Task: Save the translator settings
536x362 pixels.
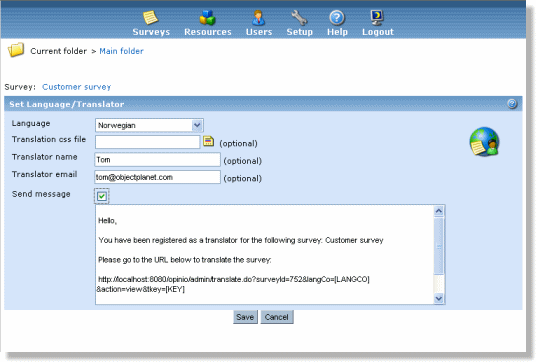Action: (x=245, y=317)
